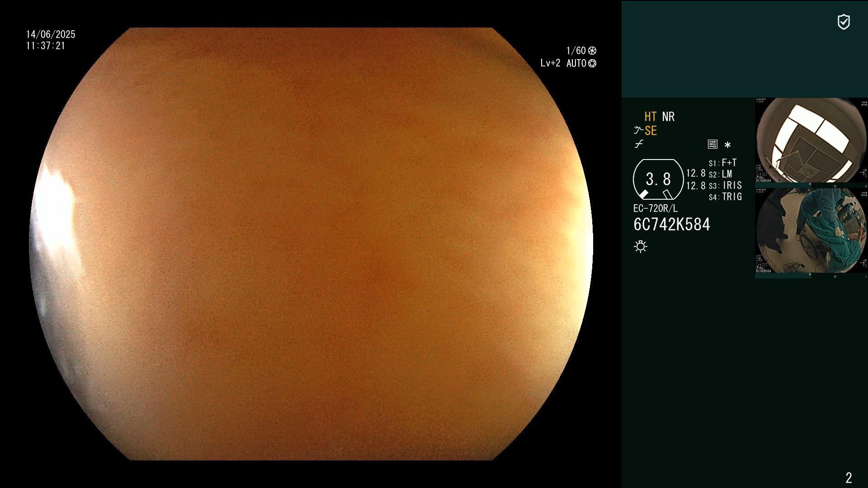Click the S2: LM switch assignment

[720, 174]
